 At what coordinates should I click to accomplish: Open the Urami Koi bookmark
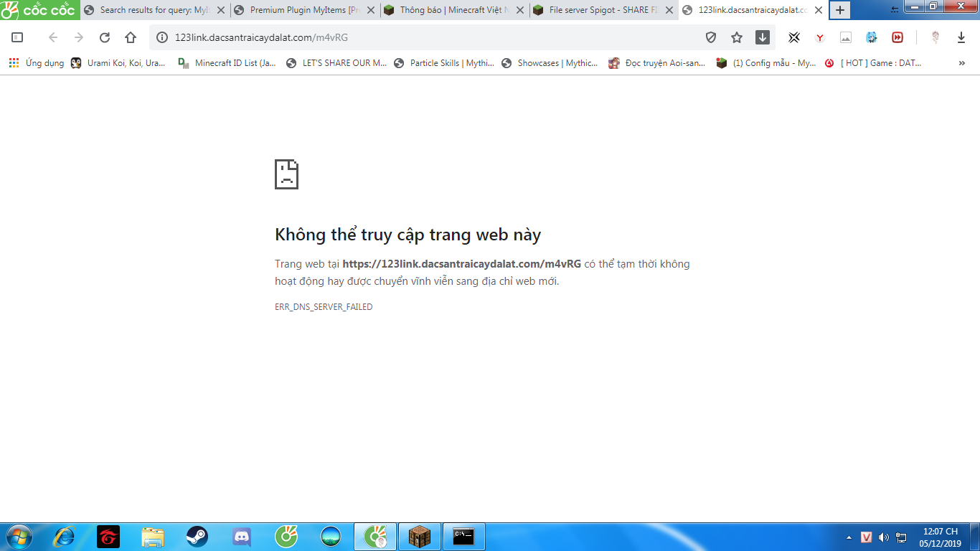click(x=118, y=63)
